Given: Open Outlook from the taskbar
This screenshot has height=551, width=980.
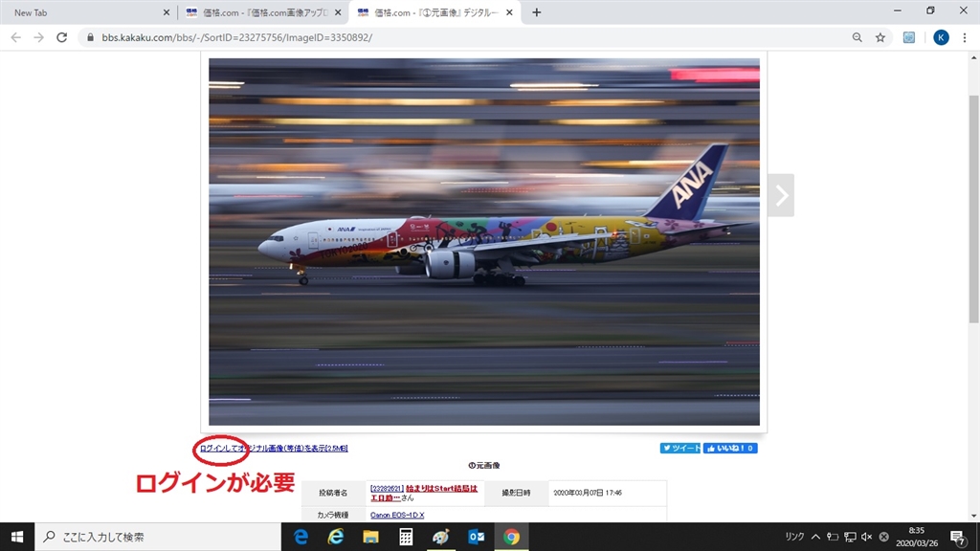Looking at the screenshot, I should click(x=477, y=537).
